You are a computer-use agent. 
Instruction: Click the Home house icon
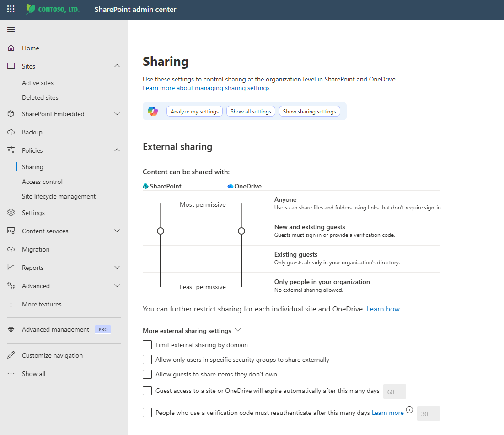click(11, 48)
